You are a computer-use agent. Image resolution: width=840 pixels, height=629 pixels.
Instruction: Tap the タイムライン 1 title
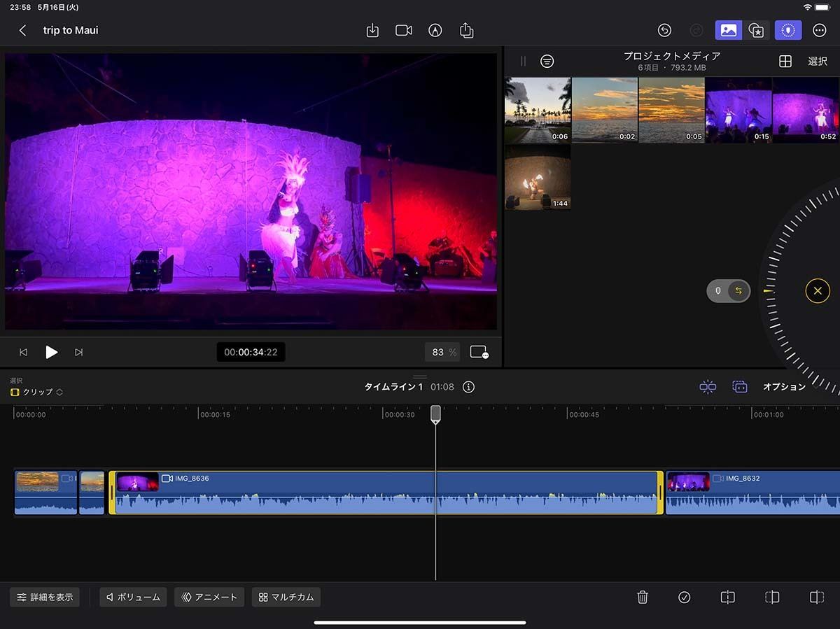point(393,387)
